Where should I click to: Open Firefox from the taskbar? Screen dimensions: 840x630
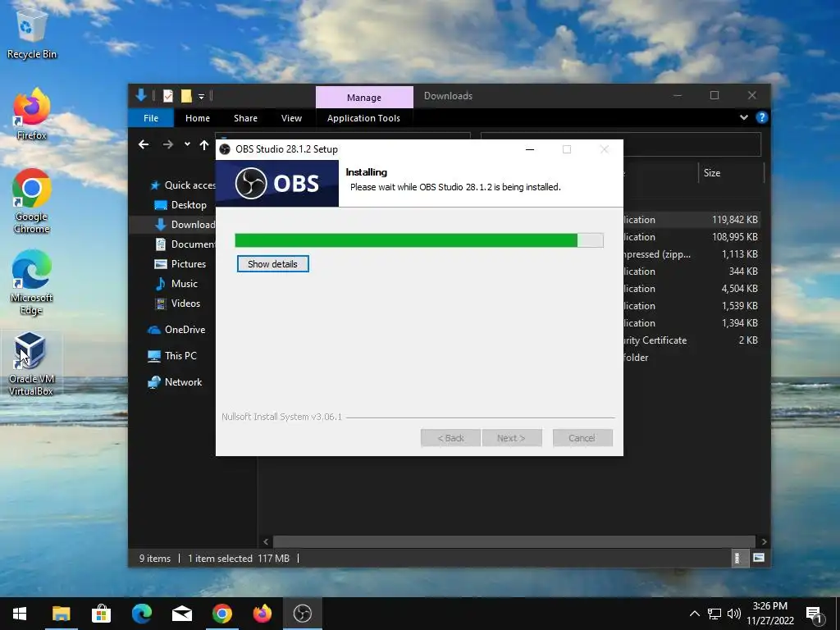pyautogui.click(x=262, y=614)
